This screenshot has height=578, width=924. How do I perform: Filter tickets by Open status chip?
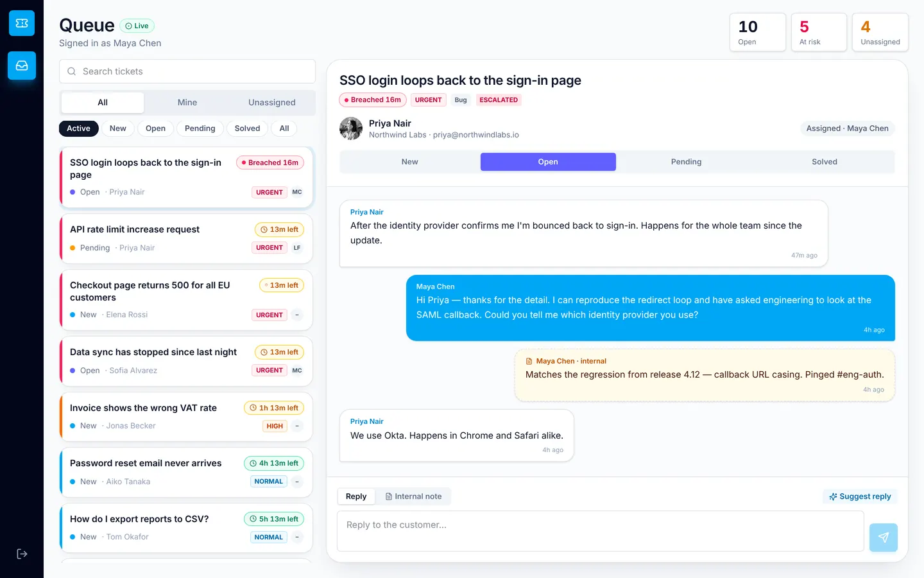[x=155, y=128]
